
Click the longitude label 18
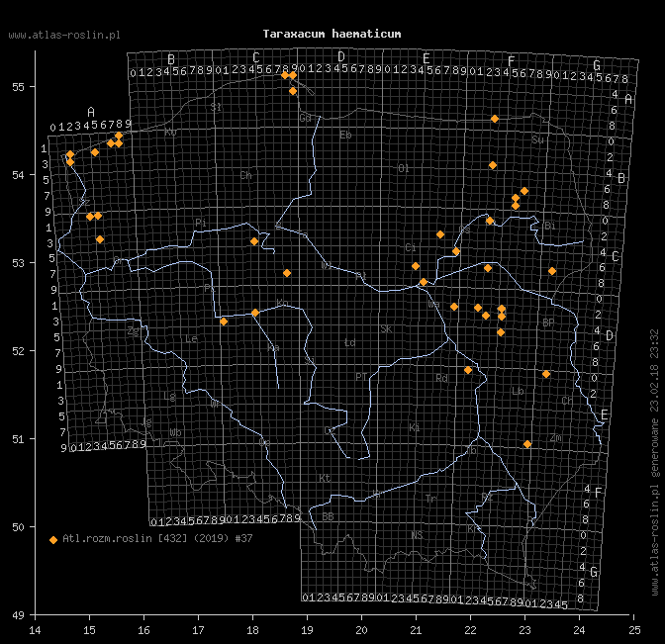pyautogui.click(x=252, y=630)
